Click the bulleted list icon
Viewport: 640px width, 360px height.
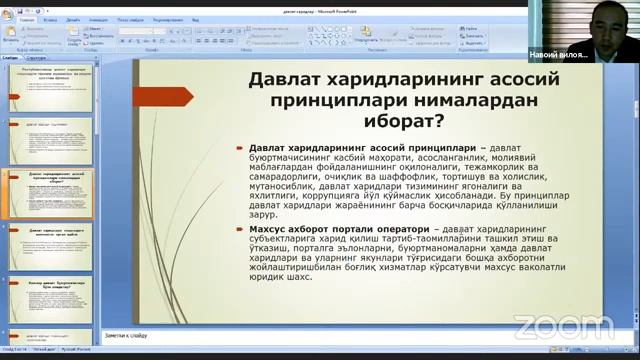pos(200,31)
